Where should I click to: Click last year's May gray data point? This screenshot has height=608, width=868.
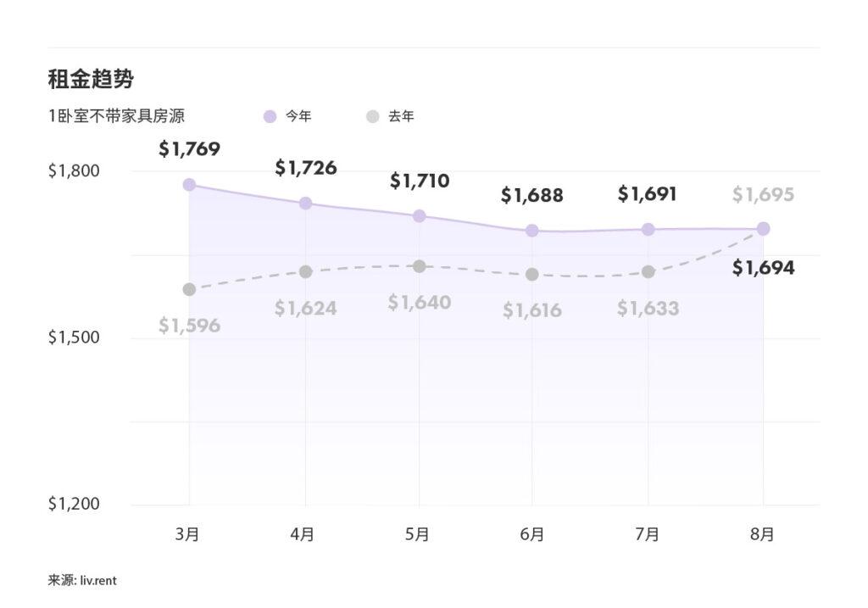pyautogui.click(x=419, y=266)
